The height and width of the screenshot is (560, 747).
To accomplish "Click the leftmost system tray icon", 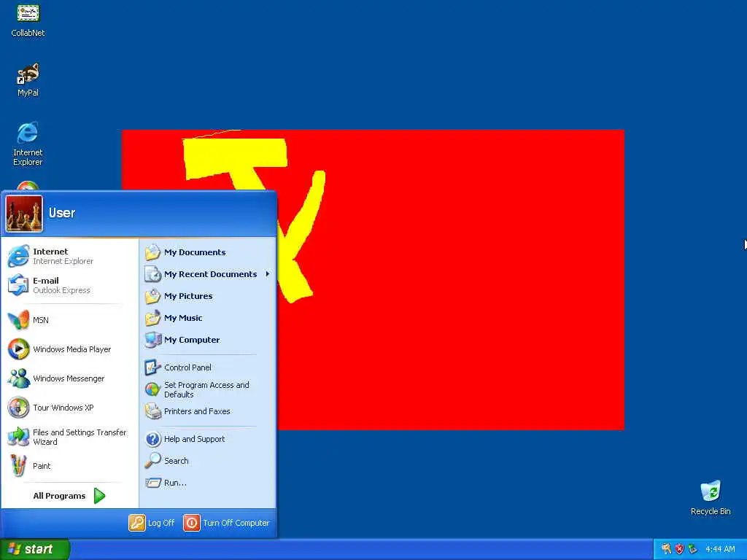I will (x=666, y=549).
